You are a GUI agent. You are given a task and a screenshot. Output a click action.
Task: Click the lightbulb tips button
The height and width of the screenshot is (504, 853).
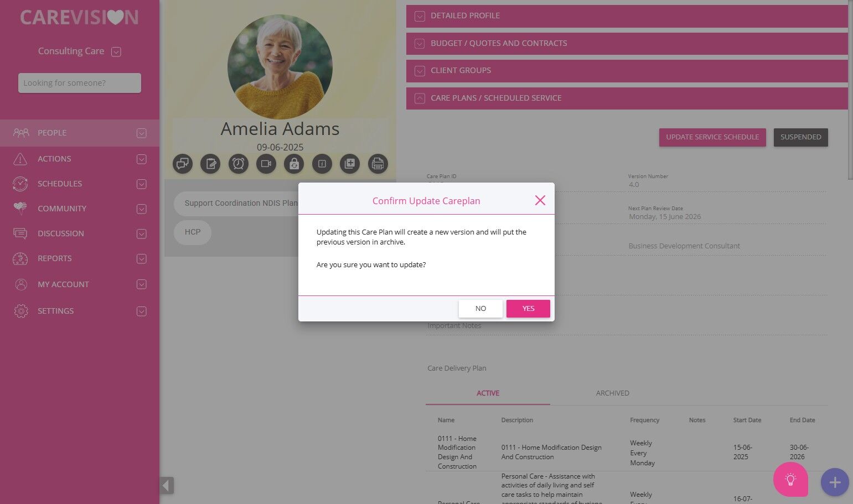pos(790,480)
